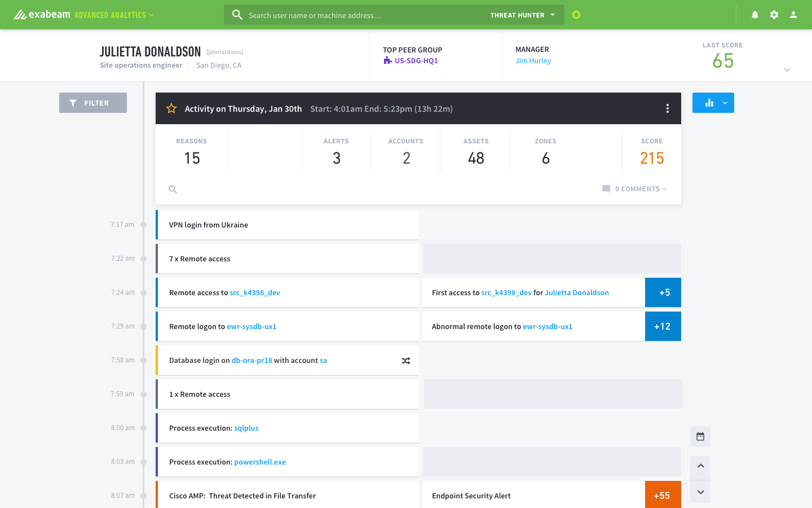
Task: Open the Exabeam Advanced Analytics menu
Action: [84, 15]
